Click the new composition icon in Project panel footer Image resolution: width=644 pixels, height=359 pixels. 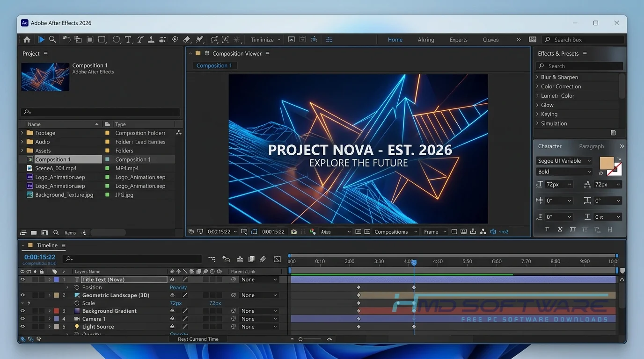pos(44,232)
